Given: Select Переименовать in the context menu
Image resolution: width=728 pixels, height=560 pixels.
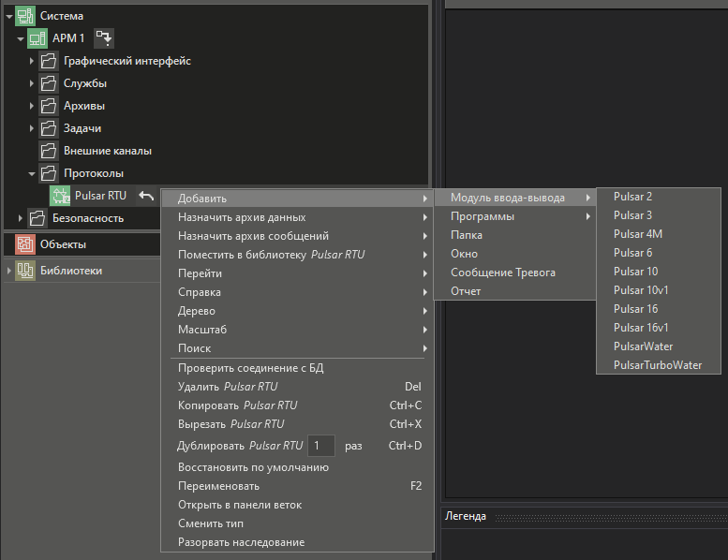Looking at the screenshot, I should point(218,486).
